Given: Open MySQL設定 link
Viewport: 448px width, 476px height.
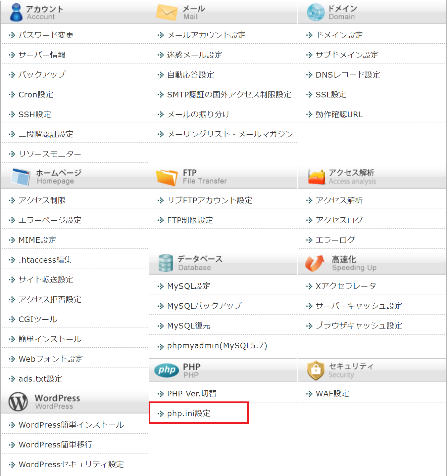Looking at the screenshot, I should tap(189, 286).
